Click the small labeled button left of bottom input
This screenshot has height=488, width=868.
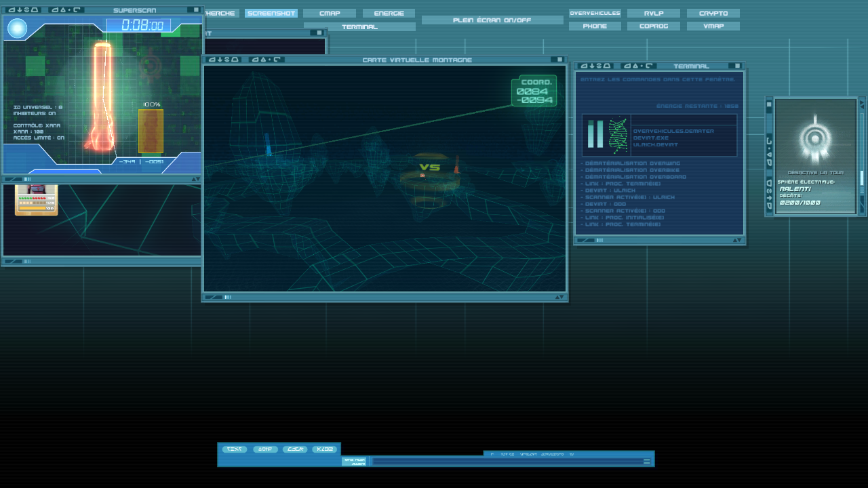tap(355, 462)
